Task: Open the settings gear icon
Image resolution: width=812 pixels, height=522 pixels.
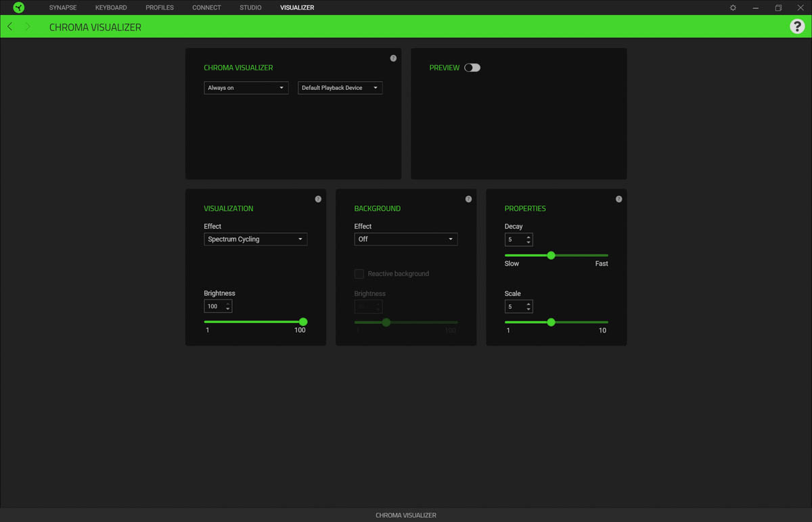Action: pos(733,7)
